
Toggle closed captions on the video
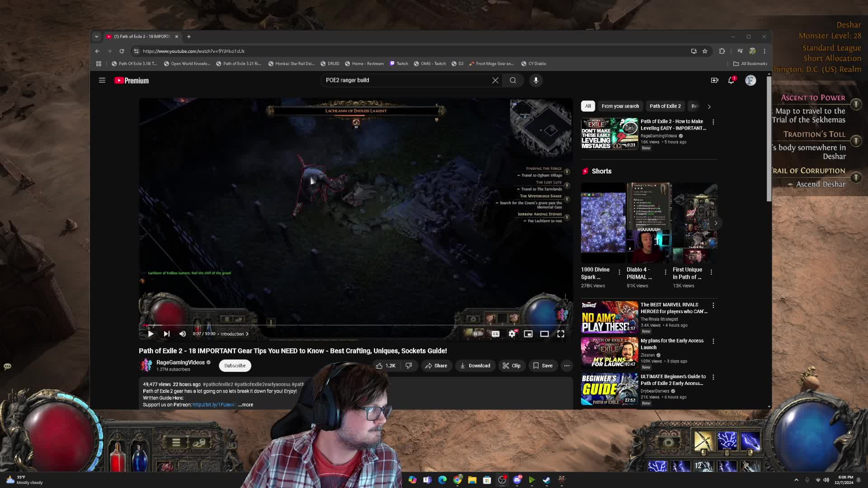pyautogui.click(x=495, y=334)
